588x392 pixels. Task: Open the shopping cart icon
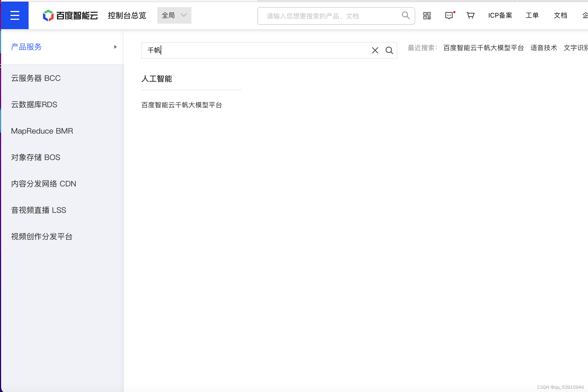(x=471, y=15)
